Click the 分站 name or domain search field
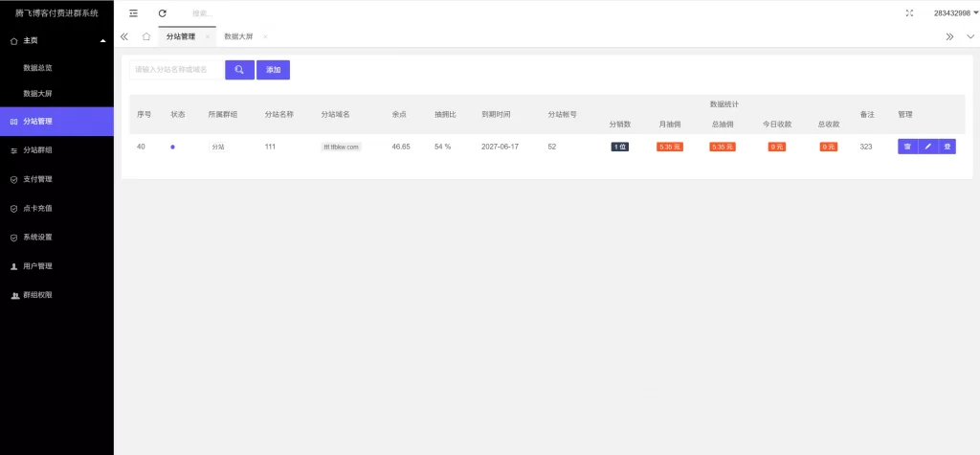 (x=176, y=70)
